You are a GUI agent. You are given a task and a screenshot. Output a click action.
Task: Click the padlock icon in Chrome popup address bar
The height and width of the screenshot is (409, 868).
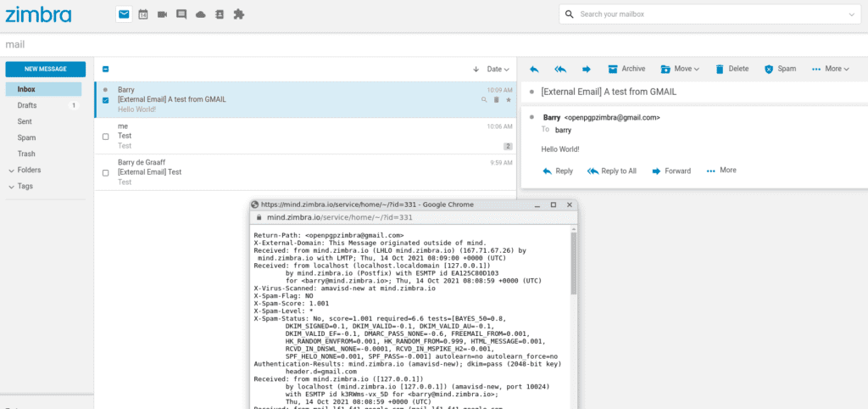pyautogui.click(x=258, y=218)
